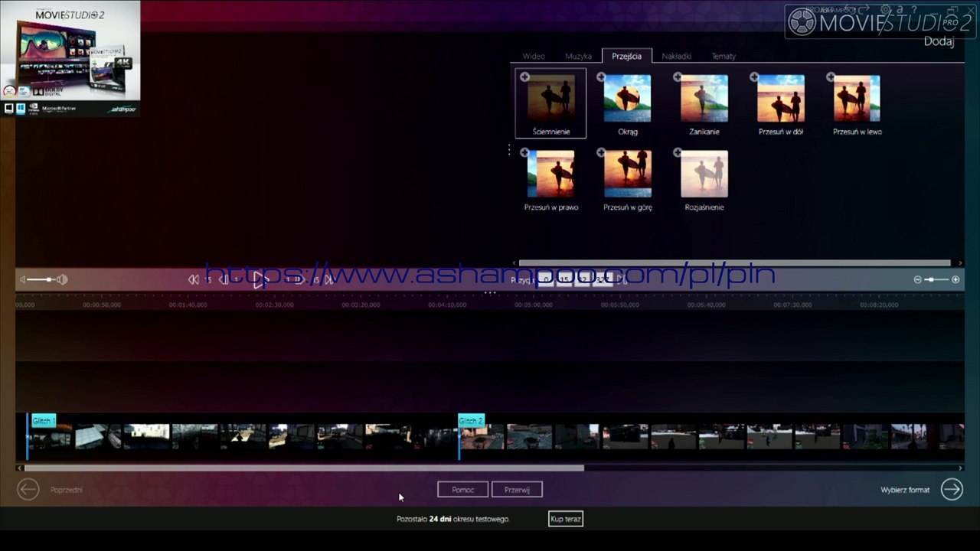This screenshot has height=551, width=980.
Task: Select the Przesuń w górę thumbnail
Action: click(628, 174)
